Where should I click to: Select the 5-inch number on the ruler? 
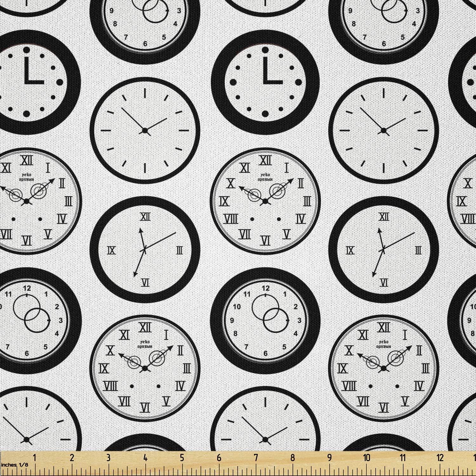(182, 458)
